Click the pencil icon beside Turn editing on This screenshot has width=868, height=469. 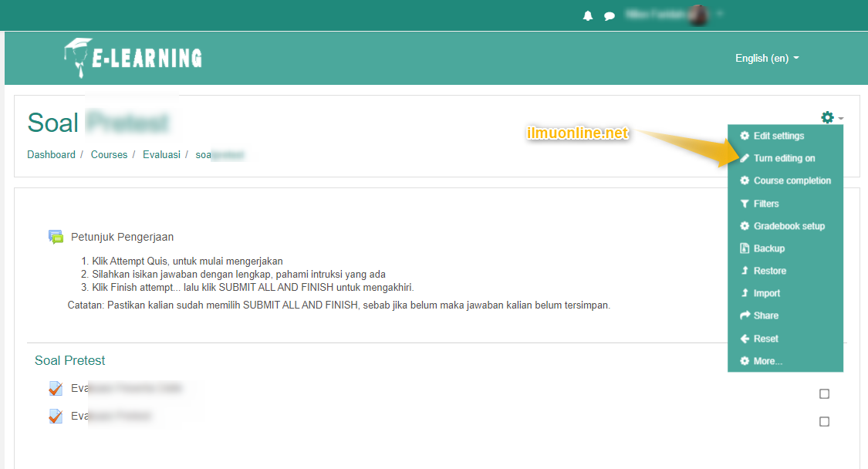click(745, 158)
